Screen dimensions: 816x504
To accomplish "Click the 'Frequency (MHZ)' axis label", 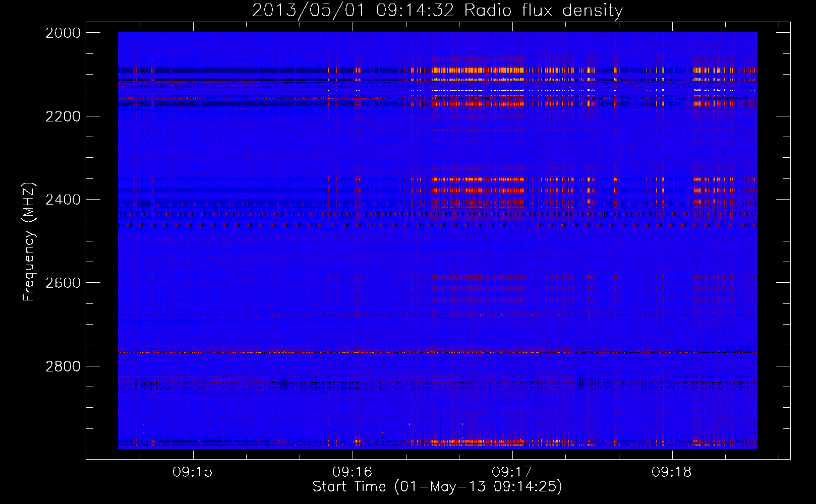I will [x=29, y=242].
